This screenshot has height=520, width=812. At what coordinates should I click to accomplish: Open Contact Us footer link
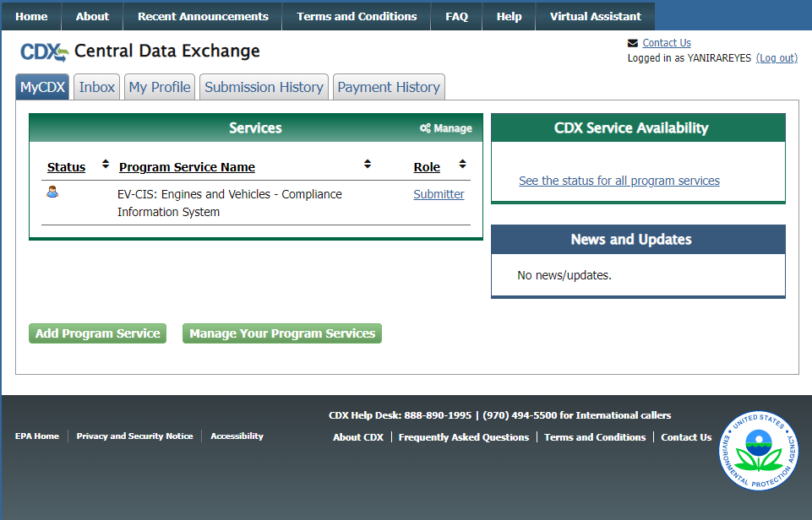tap(686, 437)
